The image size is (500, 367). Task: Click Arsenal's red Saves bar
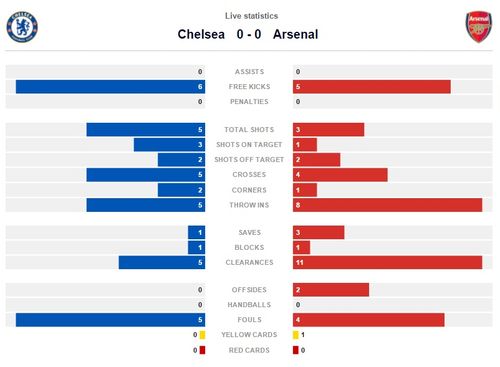click(319, 232)
